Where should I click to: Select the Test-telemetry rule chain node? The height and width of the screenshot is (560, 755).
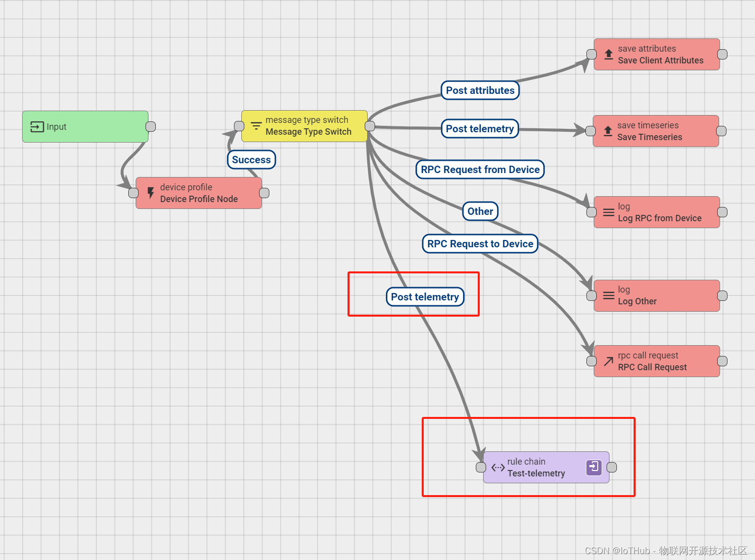tap(546, 468)
